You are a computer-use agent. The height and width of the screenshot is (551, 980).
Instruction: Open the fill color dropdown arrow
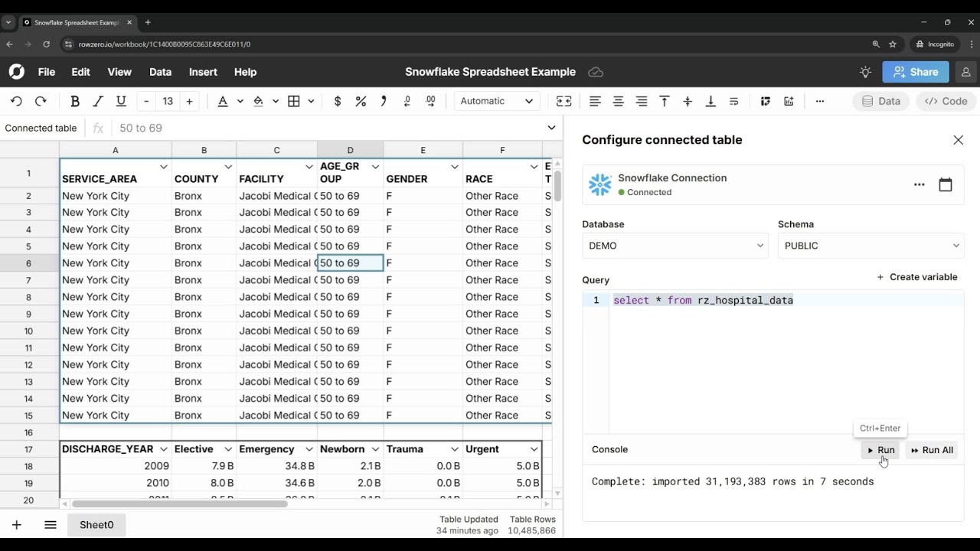coord(275,101)
